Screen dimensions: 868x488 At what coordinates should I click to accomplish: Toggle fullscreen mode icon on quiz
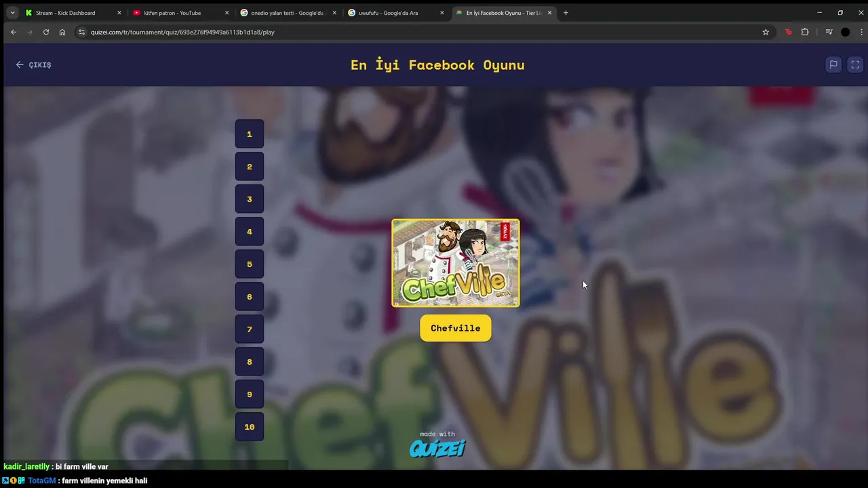pyautogui.click(x=855, y=64)
